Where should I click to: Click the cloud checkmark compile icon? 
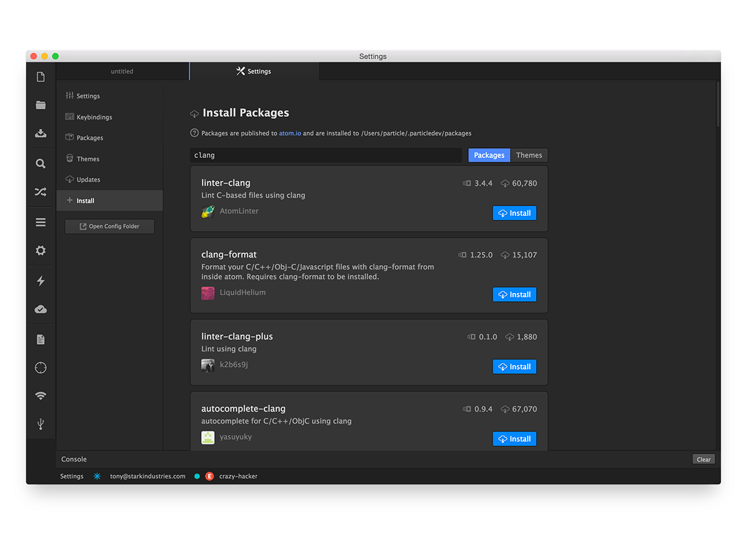40,309
